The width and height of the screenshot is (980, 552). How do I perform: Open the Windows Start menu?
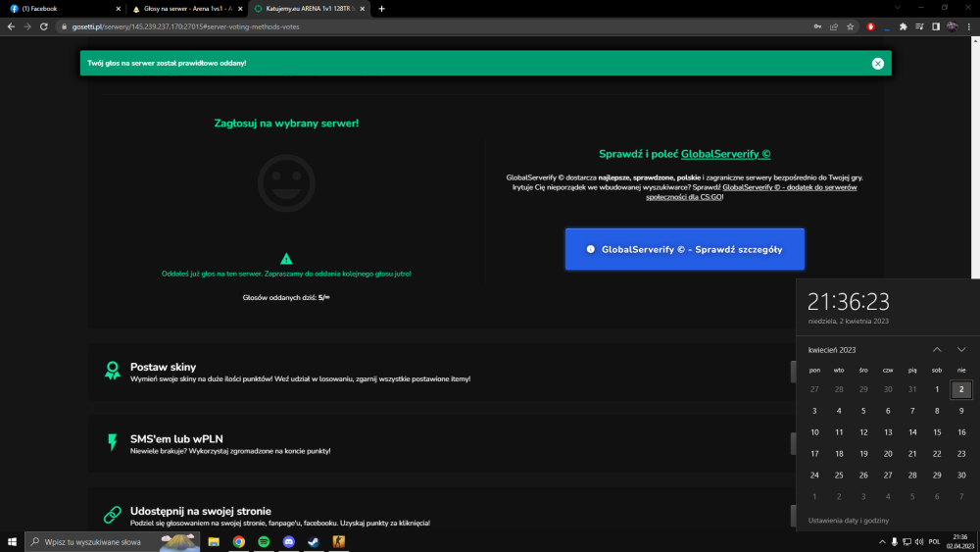pos(12,541)
